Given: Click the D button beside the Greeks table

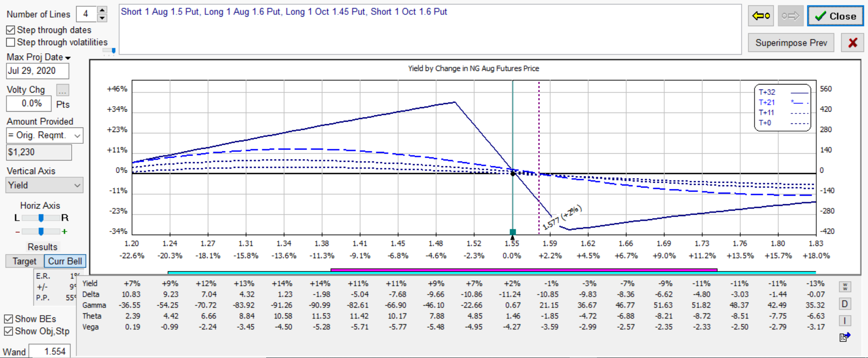Looking at the screenshot, I should tap(845, 304).
